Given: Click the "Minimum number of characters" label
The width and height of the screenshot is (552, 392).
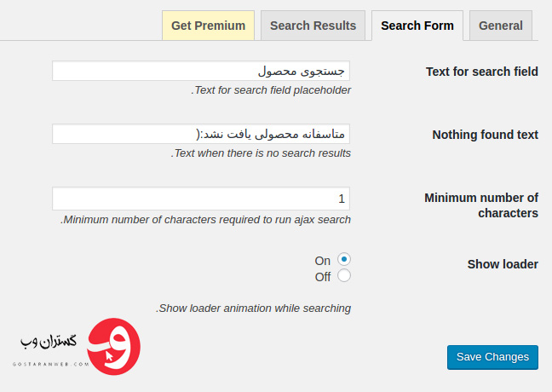Looking at the screenshot, I should (481, 205).
